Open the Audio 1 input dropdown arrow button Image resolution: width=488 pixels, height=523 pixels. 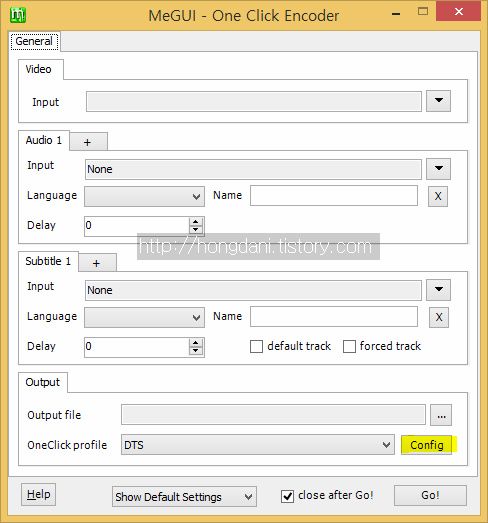(439, 168)
